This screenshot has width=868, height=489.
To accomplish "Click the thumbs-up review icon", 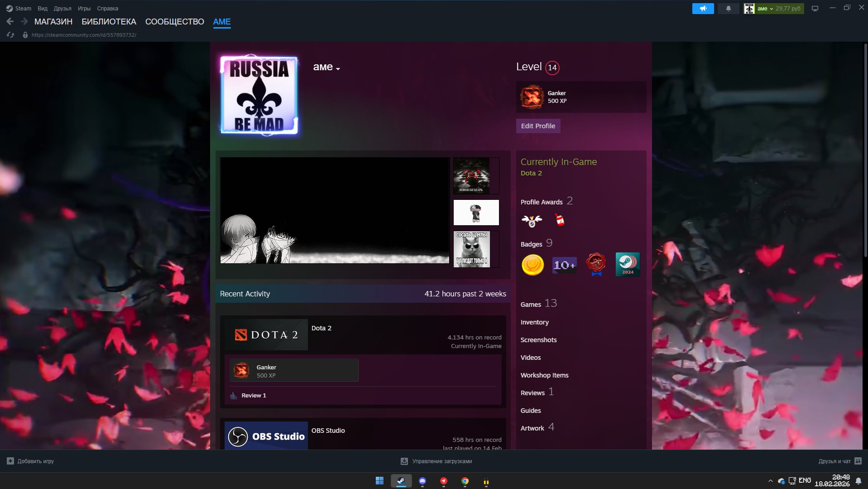I will point(233,396).
